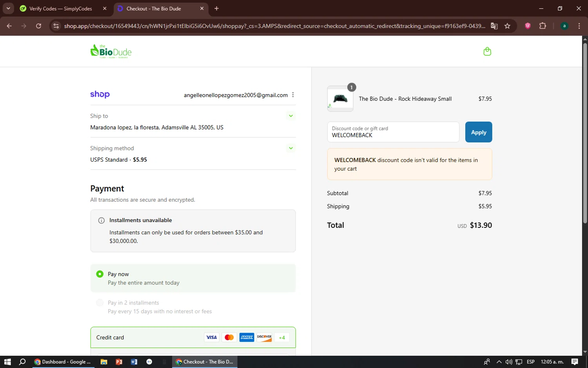Click the Installments unavailable heading
This screenshot has height=368, width=588.
click(x=140, y=220)
